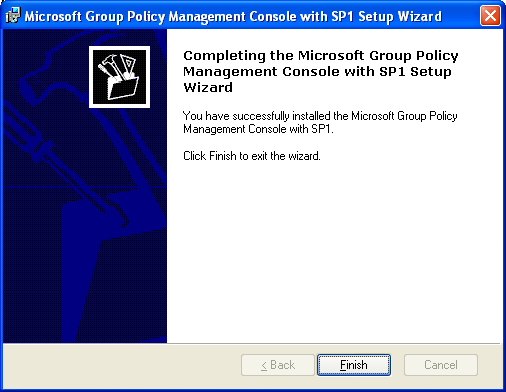
Task: Click the Setup Wizard title bar text
Action: 233,16
